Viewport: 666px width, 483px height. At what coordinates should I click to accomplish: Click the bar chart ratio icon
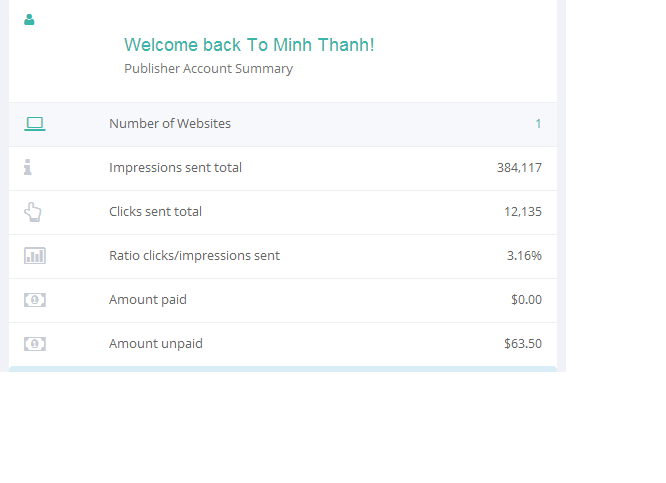pos(35,256)
